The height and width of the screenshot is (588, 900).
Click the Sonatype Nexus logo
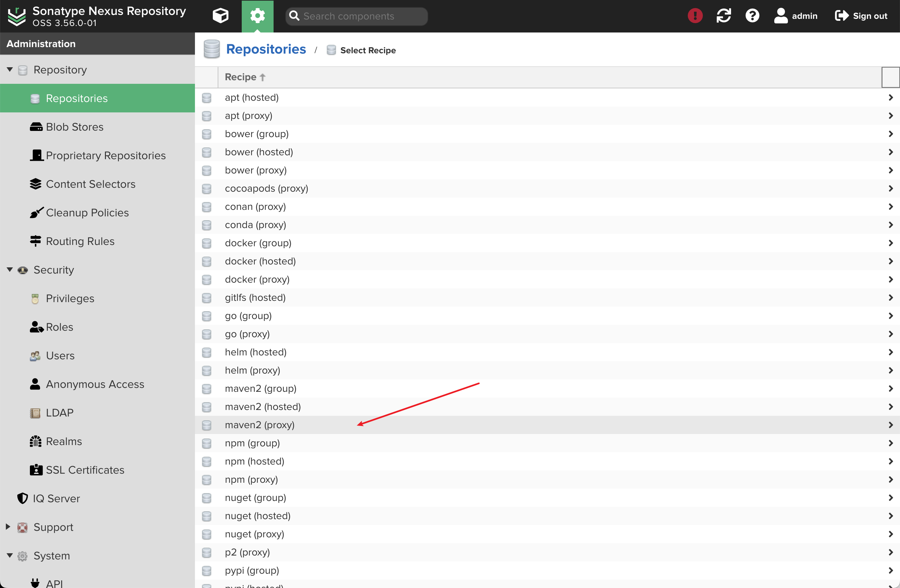17,17
